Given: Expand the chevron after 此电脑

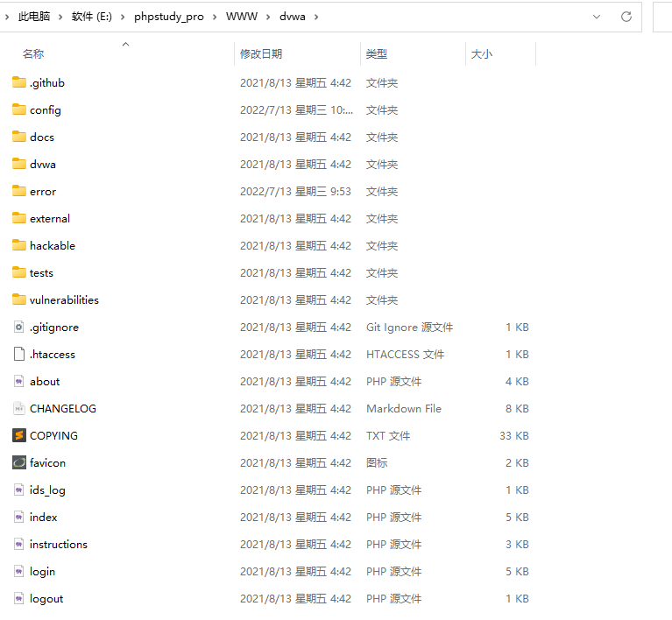Looking at the screenshot, I should [60, 17].
